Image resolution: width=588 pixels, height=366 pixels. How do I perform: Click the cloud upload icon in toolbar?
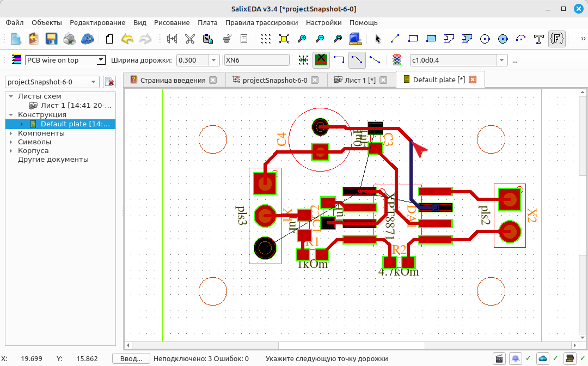tap(88, 39)
